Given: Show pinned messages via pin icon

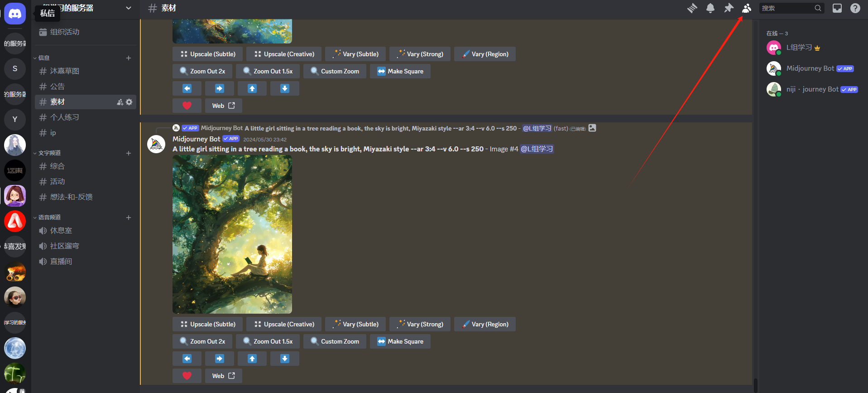Looking at the screenshot, I should tap(729, 8).
